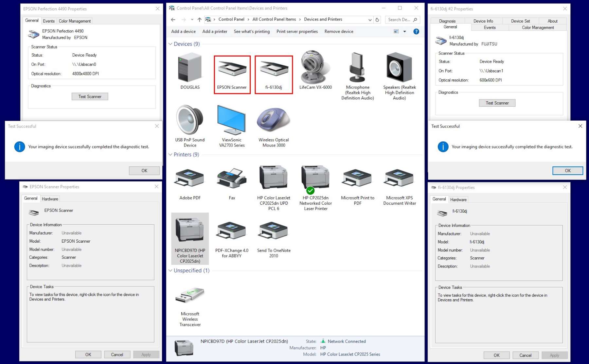Open Events tab in EPSON Perfection 4490 Properties

click(49, 21)
